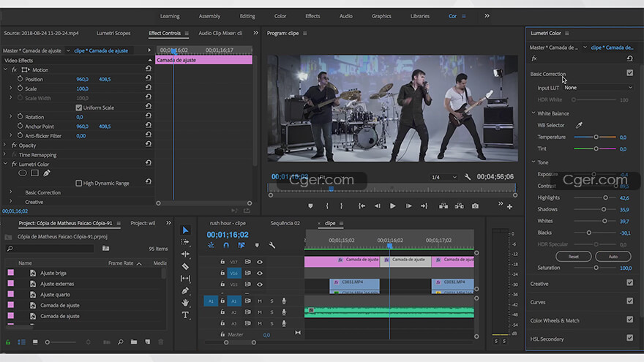Select the Ripple Edit tool
Viewport: 644px width, 362px height.
pyautogui.click(x=185, y=254)
